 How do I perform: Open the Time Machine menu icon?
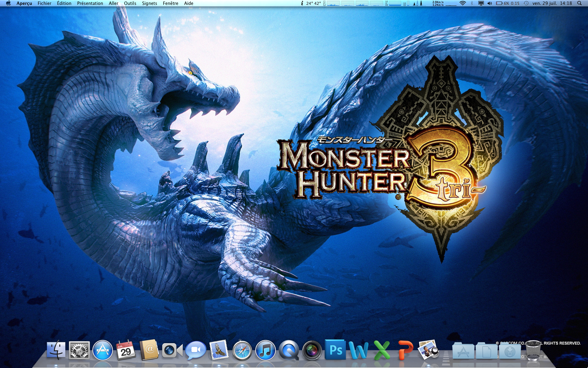(x=526, y=3)
